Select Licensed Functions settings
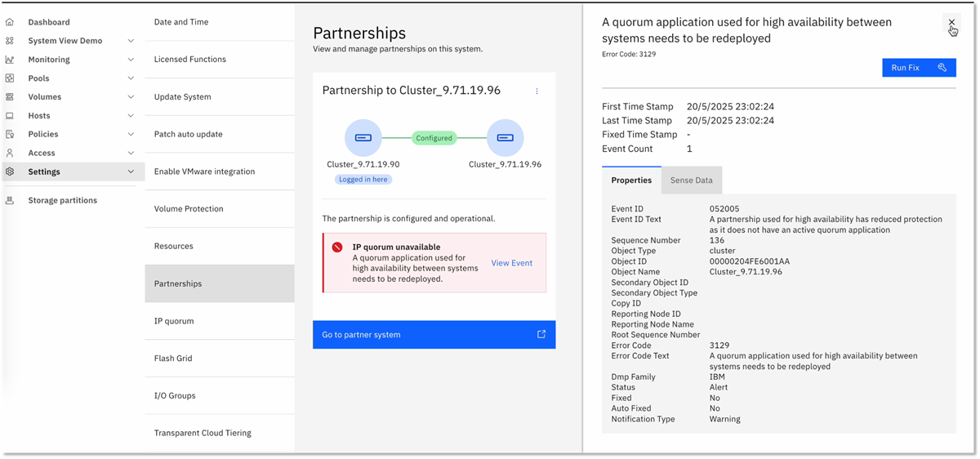Viewport: 980px width, 459px height. (219, 60)
